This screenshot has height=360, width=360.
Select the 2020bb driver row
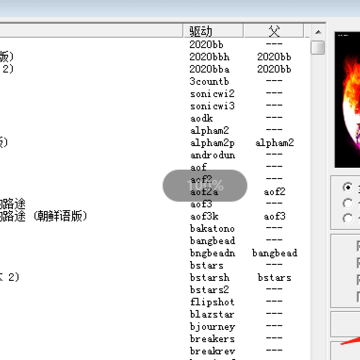tap(206, 44)
